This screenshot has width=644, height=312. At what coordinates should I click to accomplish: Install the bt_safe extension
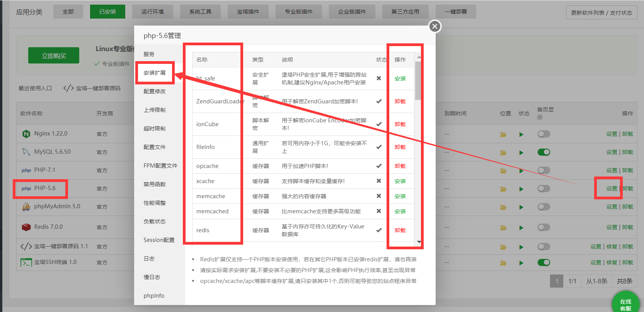click(x=400, y=79)
